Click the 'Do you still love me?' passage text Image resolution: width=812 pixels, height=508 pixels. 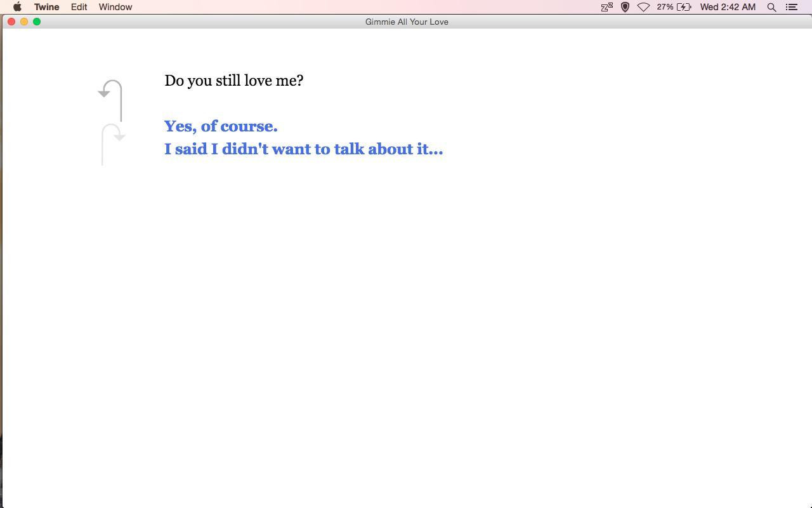pyautogui.click(x=234, y=81)
